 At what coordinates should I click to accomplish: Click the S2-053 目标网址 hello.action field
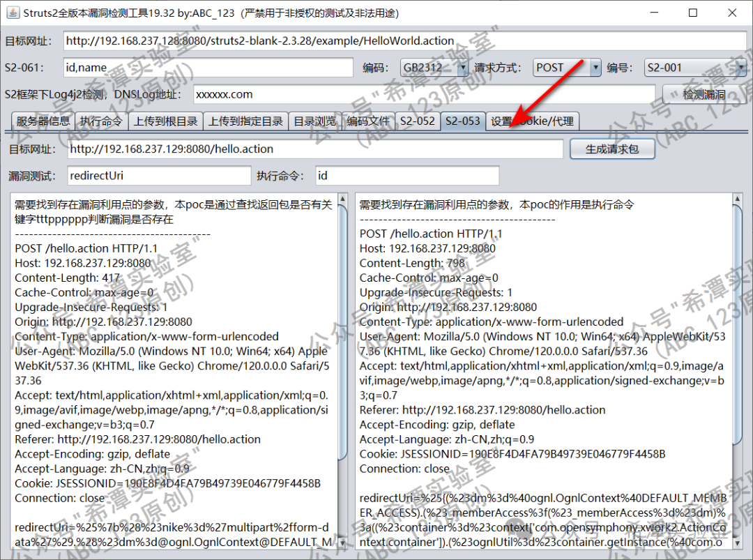click(x=315, y=149)
